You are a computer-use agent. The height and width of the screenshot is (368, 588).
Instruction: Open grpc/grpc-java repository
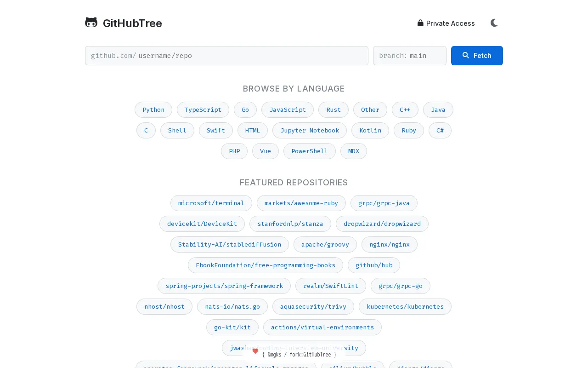384,203
